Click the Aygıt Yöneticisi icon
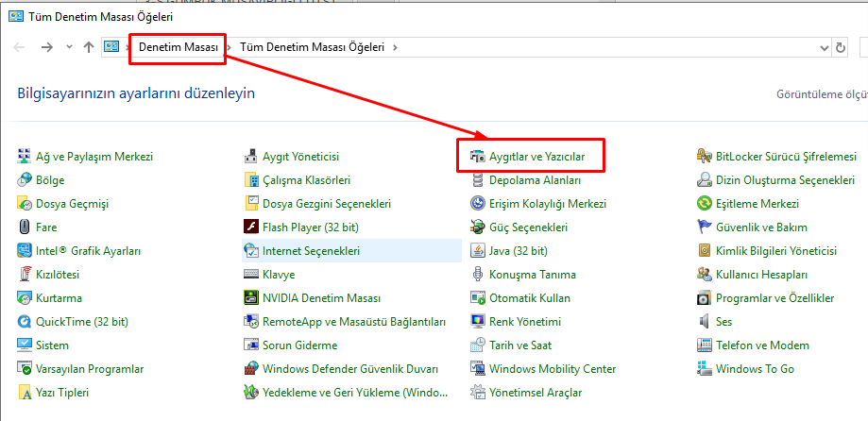The height and width of the screenshot is (421, 868). (251, 157)
